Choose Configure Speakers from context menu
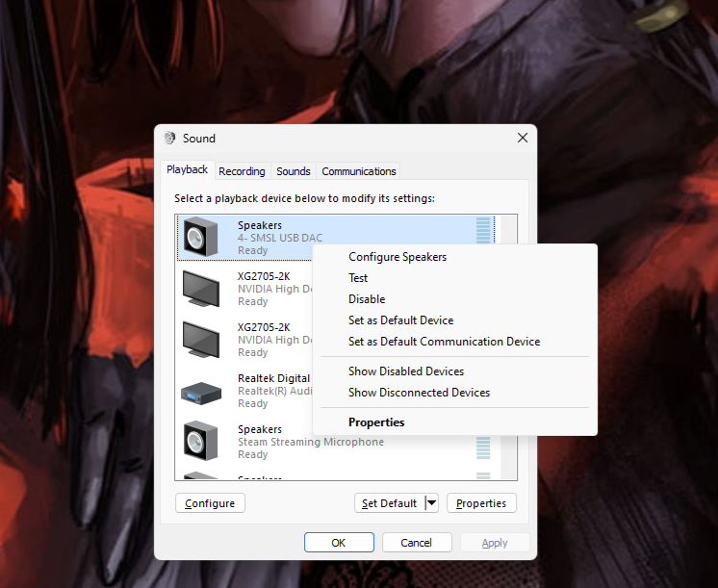Viewport: 718px width, 588px height. click(397, 257)
